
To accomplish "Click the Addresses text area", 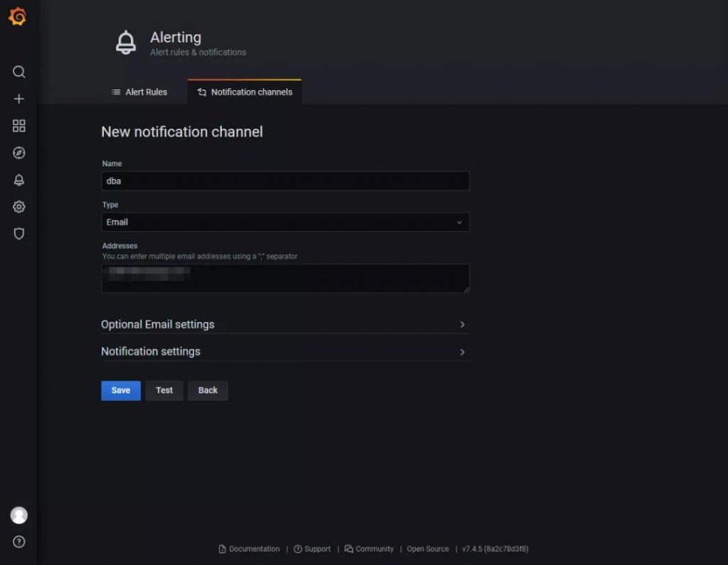I will [x=285, y=278].
